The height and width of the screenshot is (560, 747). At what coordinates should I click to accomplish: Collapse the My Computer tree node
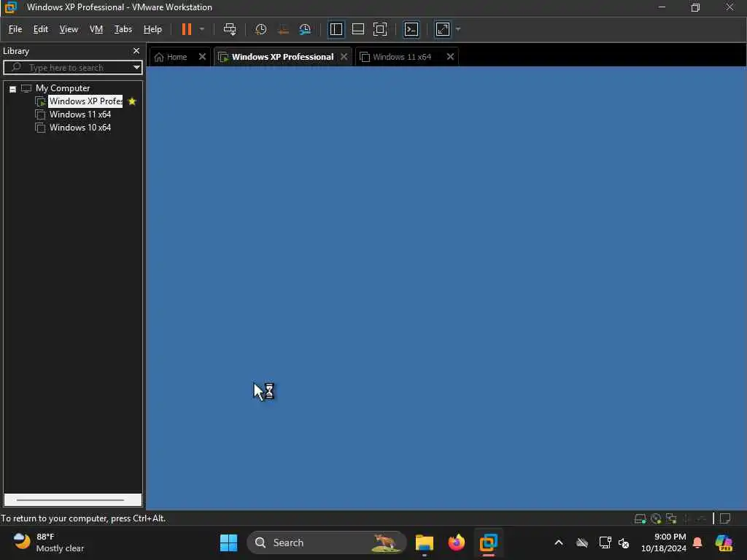pyautogui.click(x=13, y=89)
